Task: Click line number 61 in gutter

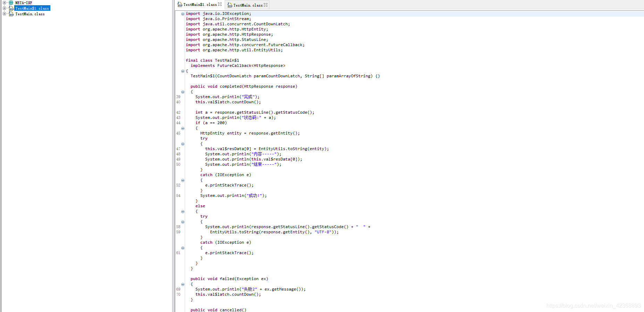Action: click(178, 253)
